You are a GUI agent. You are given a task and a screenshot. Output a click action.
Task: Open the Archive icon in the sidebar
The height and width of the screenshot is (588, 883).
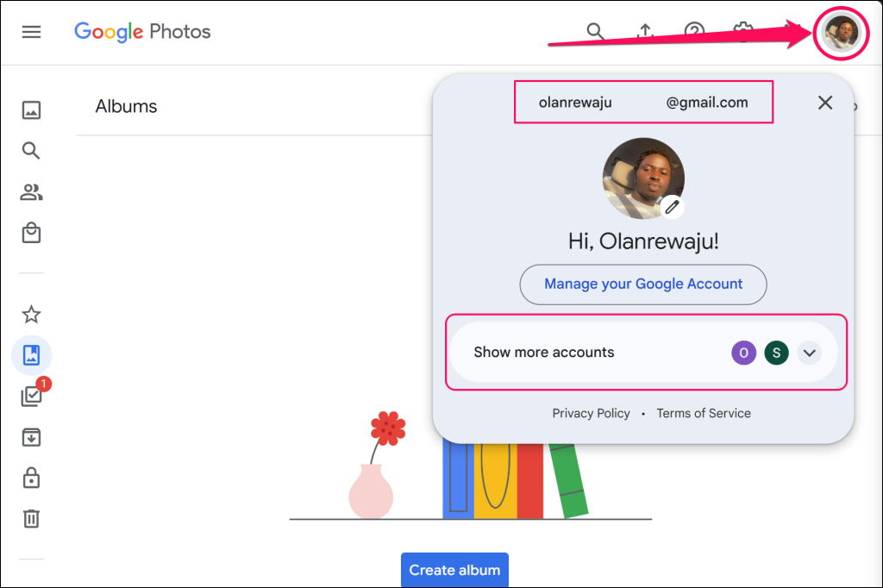tap(31, 437)
